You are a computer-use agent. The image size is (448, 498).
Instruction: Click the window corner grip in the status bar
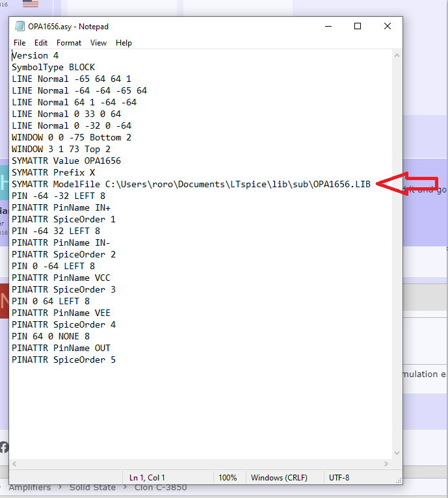pos(399,480)
